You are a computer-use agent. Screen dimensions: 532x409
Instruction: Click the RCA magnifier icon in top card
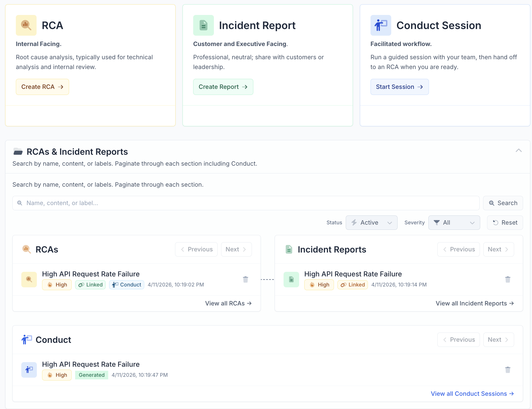(x=26, y=25)
